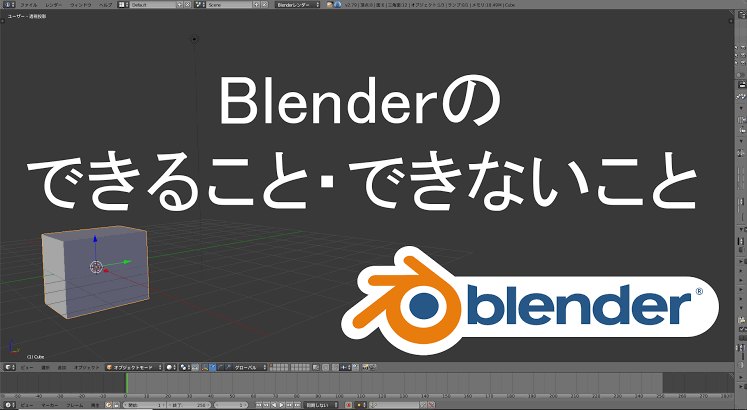Delete the current Scene with the X icon
Image resolution: width=747 pixels, height=410 pixels.
click(264, 5)
